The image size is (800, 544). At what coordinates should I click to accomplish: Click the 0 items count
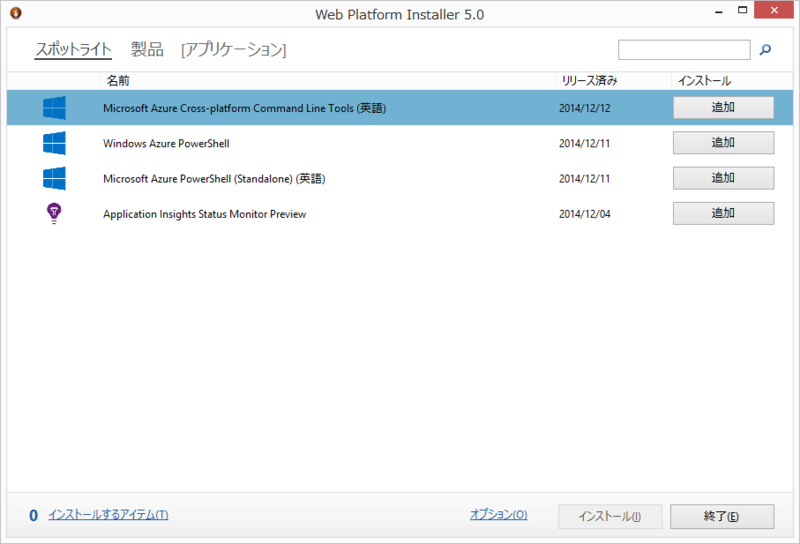(x=34, y=515)
